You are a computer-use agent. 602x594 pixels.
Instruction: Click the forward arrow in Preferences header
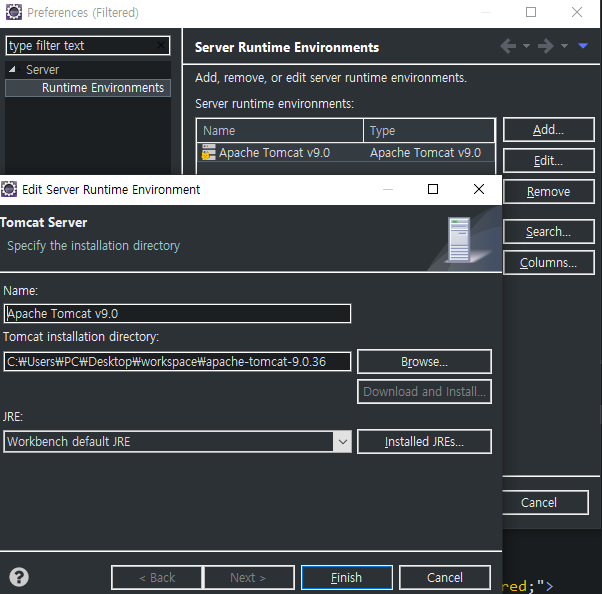(x=546, y=46)
